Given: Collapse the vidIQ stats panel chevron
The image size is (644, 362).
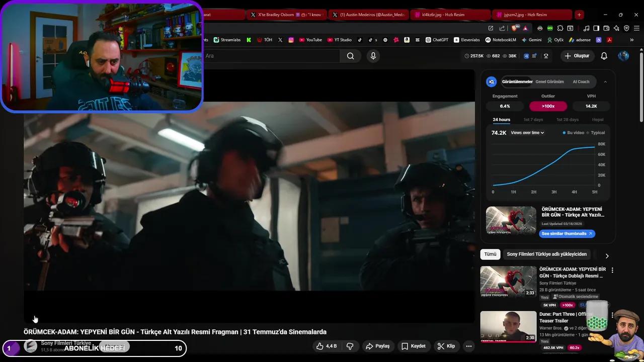Looking at the screenshot, I should [605, 81].
